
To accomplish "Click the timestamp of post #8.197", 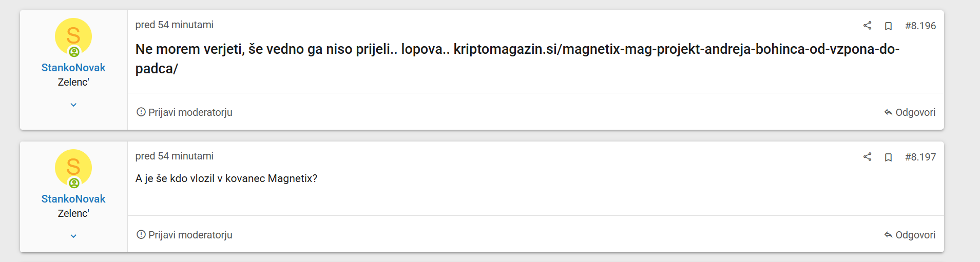I will (174, 156).
